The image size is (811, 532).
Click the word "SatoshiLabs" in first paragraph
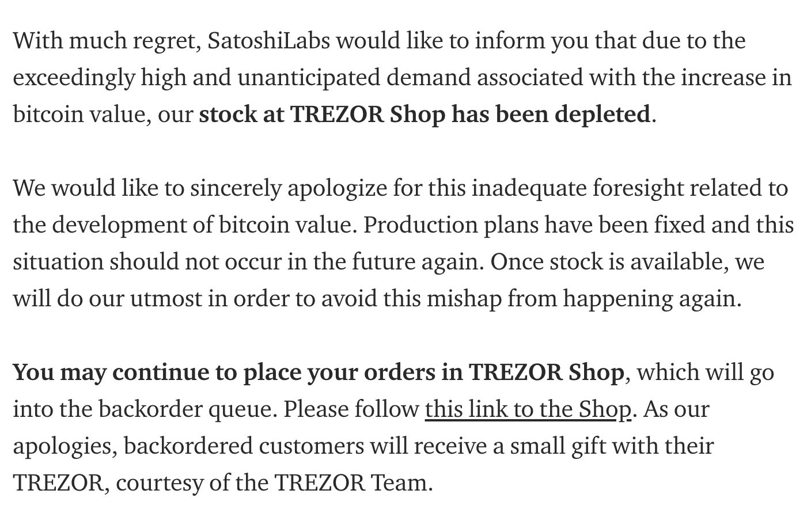(x=268, y=41)
